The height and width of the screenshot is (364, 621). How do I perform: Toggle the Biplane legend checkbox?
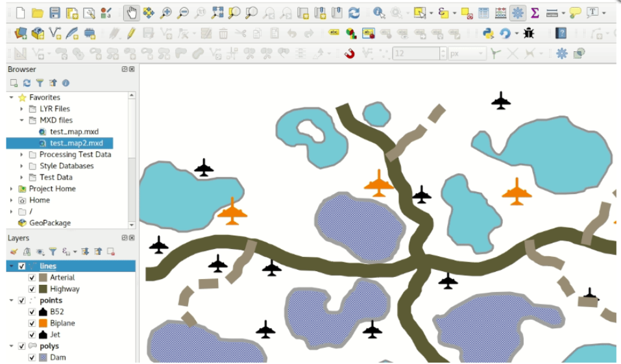(32, 323)
